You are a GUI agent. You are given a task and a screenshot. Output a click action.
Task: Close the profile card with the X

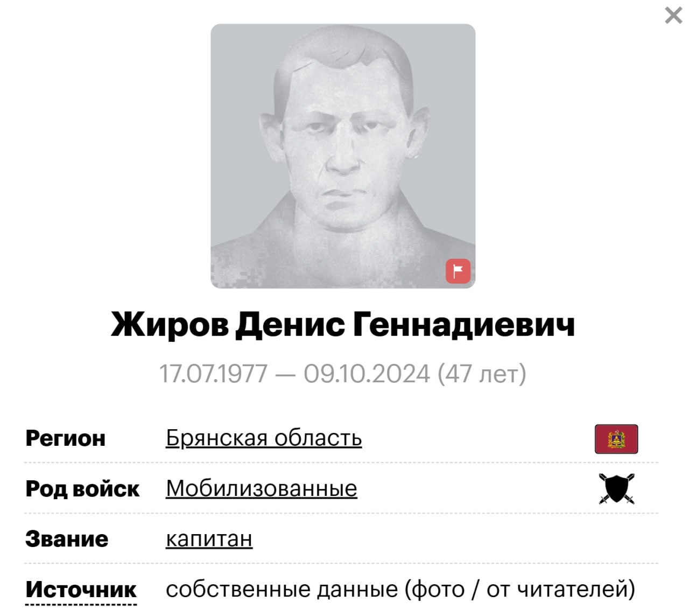tap(673, 16)
